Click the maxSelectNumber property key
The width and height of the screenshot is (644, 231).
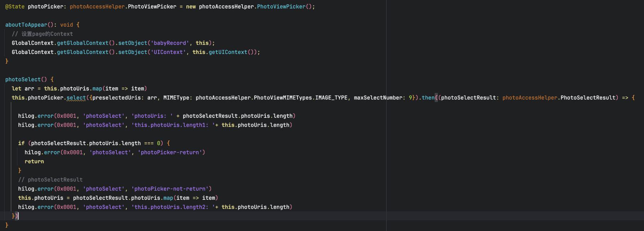(378, 98)
